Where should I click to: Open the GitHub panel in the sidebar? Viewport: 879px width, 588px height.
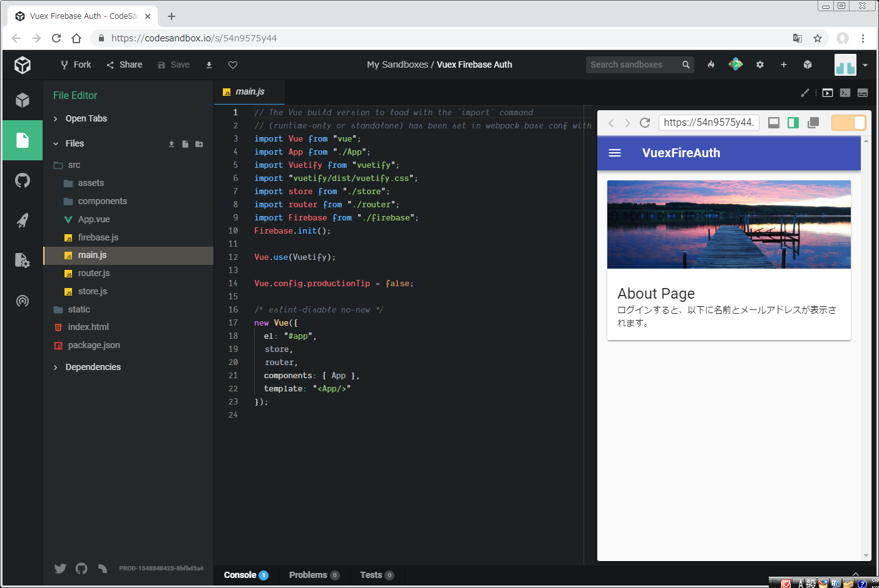tap(23, 180)
